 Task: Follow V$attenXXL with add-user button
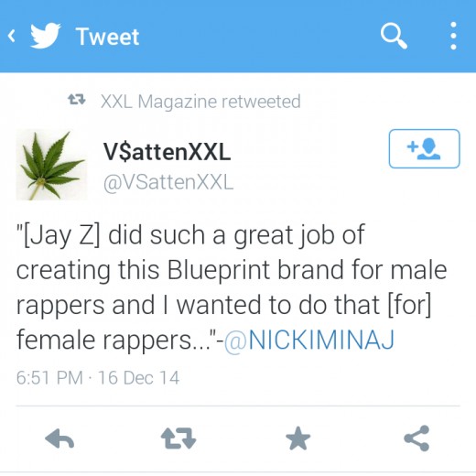pyautogui.click(x=424, y=148)
